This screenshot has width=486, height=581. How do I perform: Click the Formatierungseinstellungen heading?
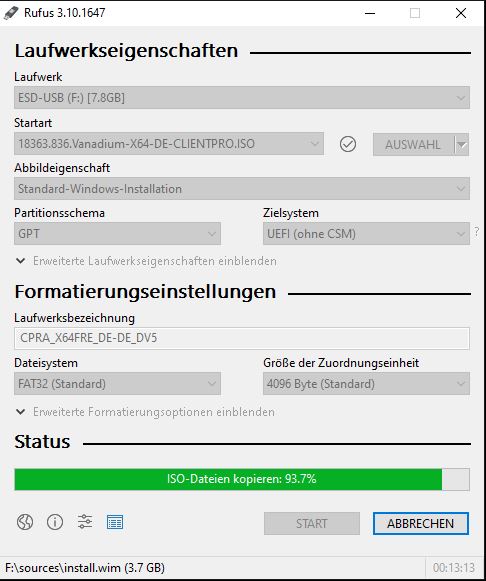point(145,292)
